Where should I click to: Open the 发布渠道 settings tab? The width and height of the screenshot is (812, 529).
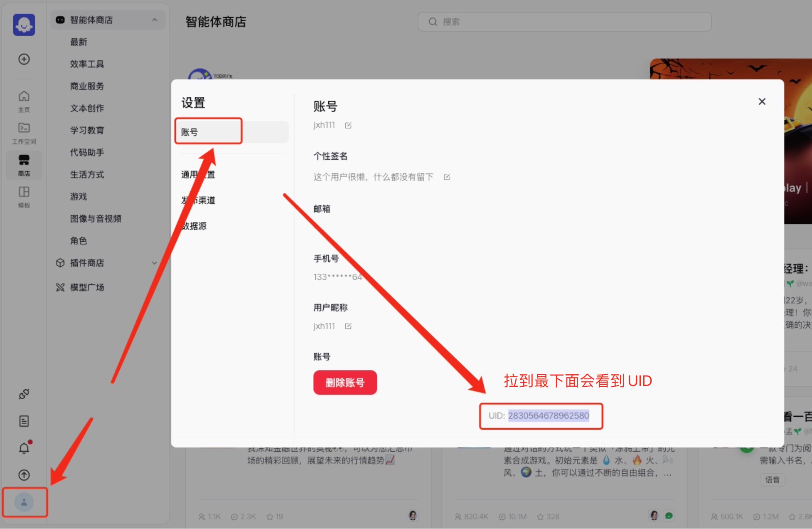point(198,200)
